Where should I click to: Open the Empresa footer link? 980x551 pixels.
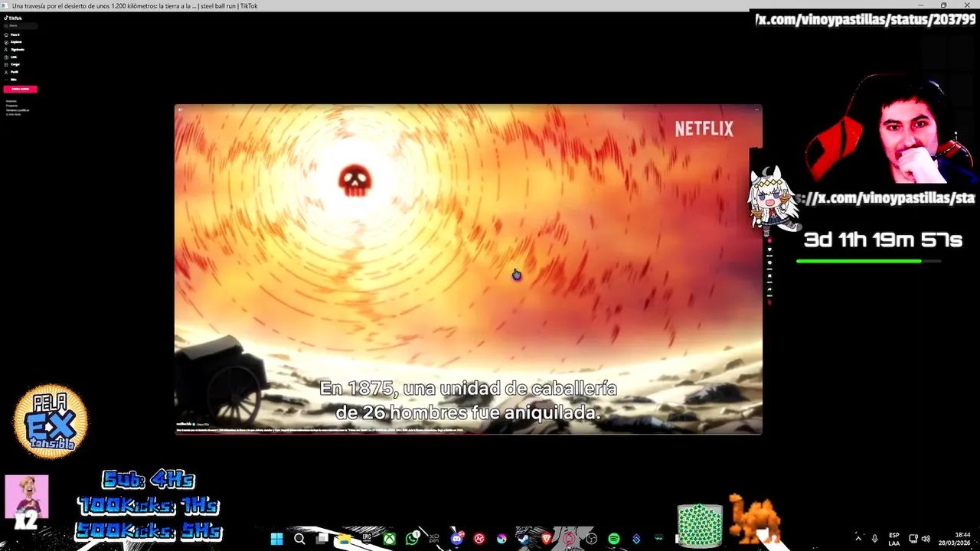coord(11,101)
